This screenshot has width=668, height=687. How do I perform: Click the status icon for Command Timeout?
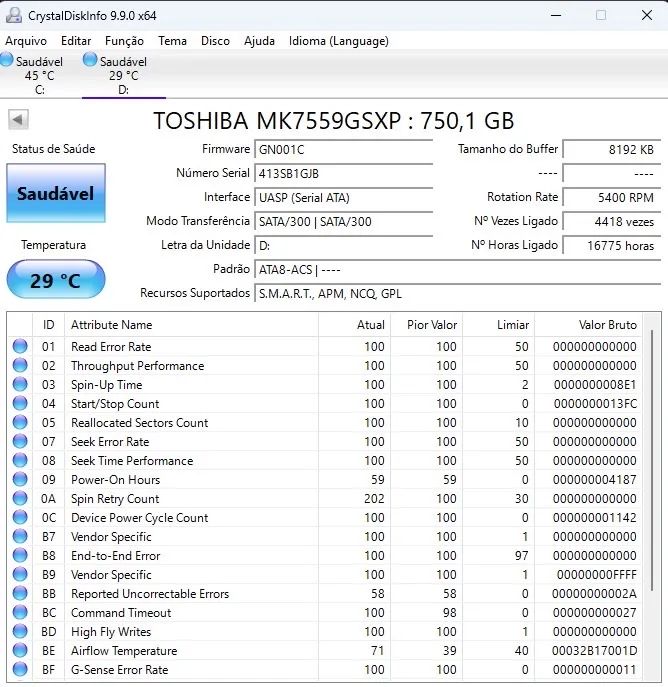pos(20,612)
